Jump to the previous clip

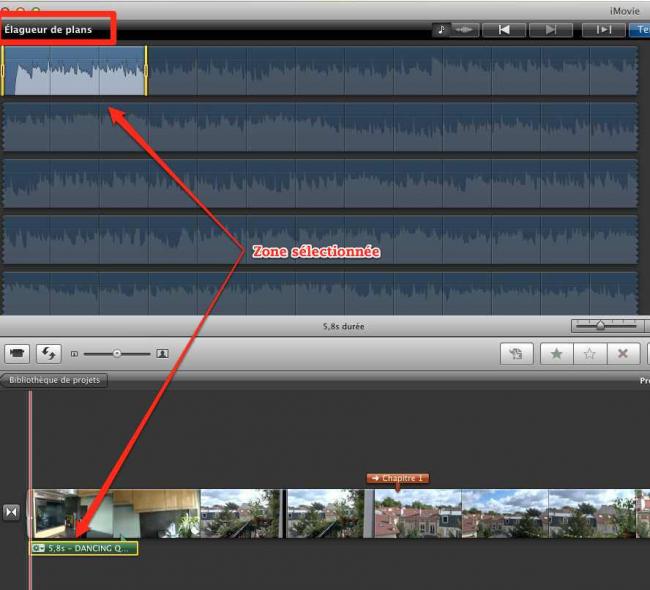[x=504, y=30]
